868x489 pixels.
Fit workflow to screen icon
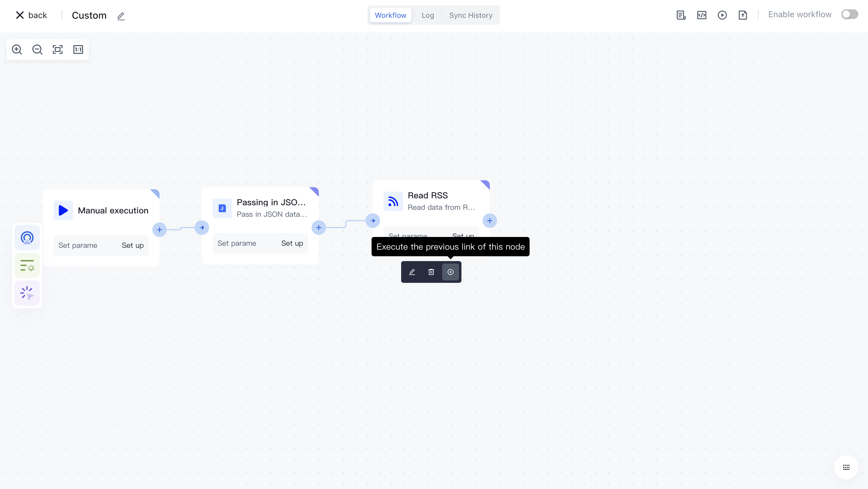[x=58, y=50]
